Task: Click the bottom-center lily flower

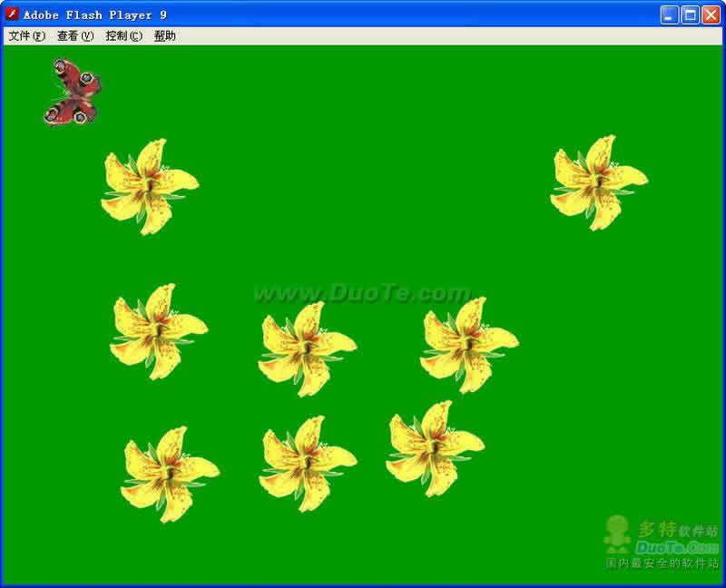Action: 308,464
